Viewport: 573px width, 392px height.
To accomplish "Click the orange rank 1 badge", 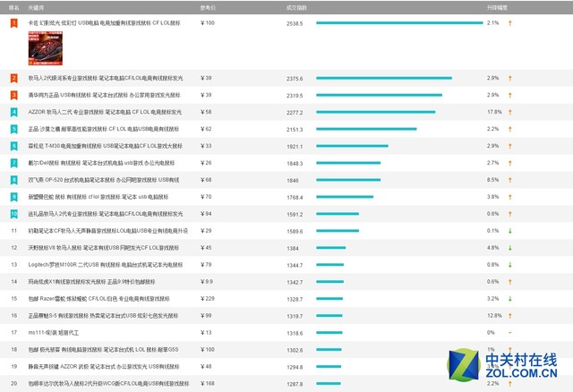I will (x=14, y=23).
